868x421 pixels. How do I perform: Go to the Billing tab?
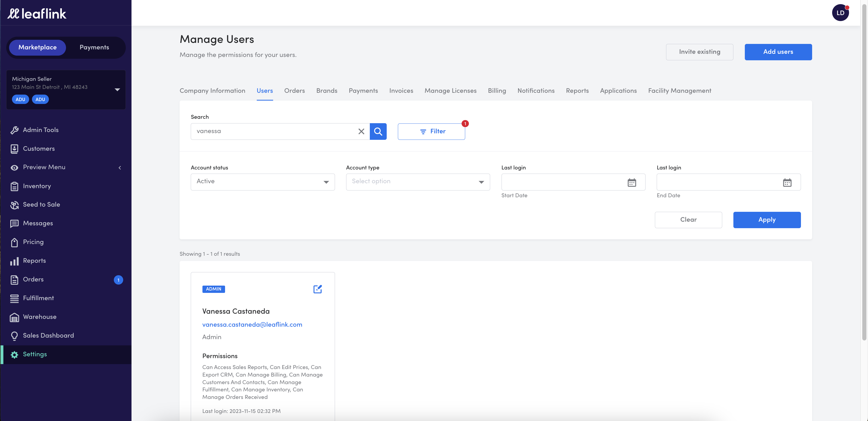coord(497,91)
